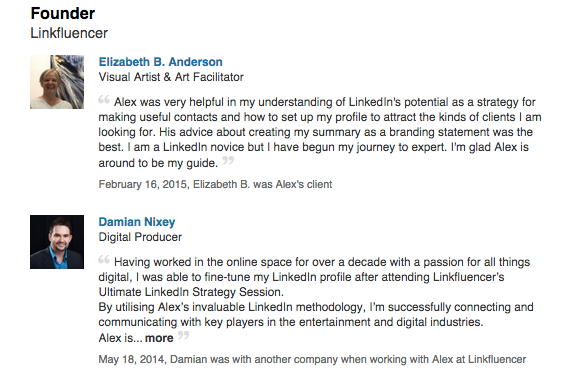Viewport: 580px width, 382px height.
Task: Click the closing quote icon beside 'more'
Action: 183,335
